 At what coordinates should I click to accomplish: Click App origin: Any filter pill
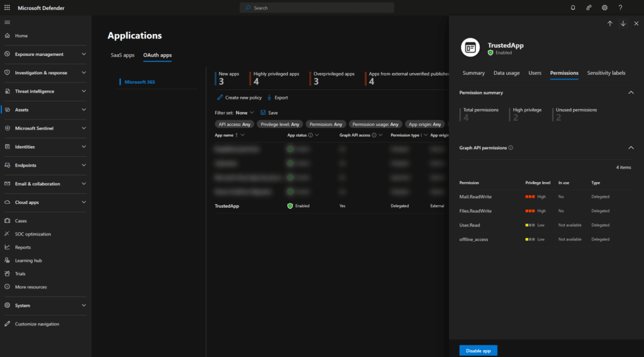click(x=425, y=124)
